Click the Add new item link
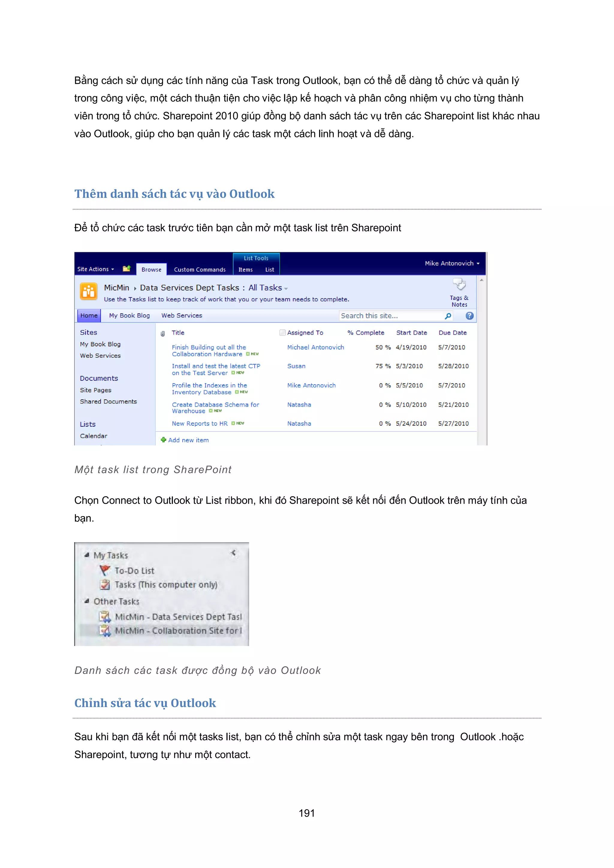614x868 pixels. (x=188, y=440)
